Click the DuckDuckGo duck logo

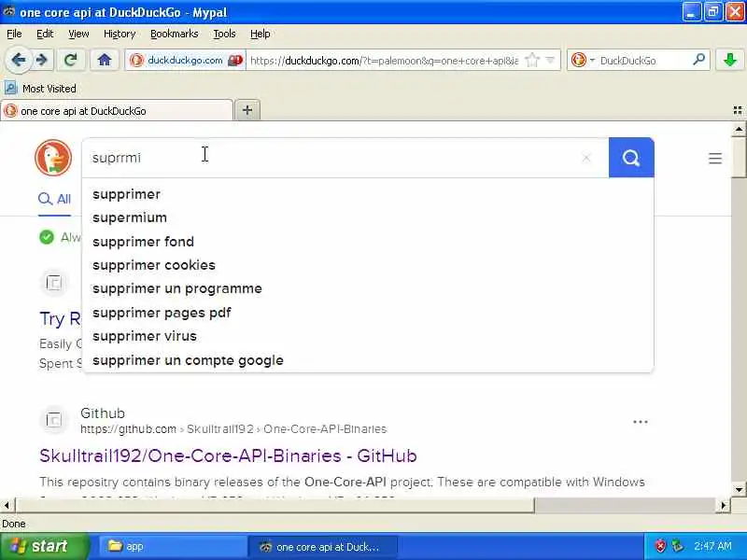tap(53, 158)
